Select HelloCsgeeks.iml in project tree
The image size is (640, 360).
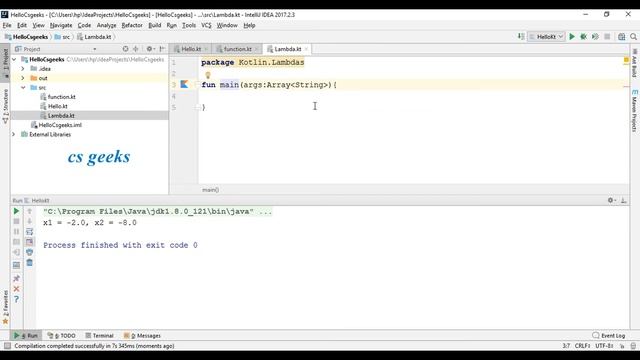(60, 125)
